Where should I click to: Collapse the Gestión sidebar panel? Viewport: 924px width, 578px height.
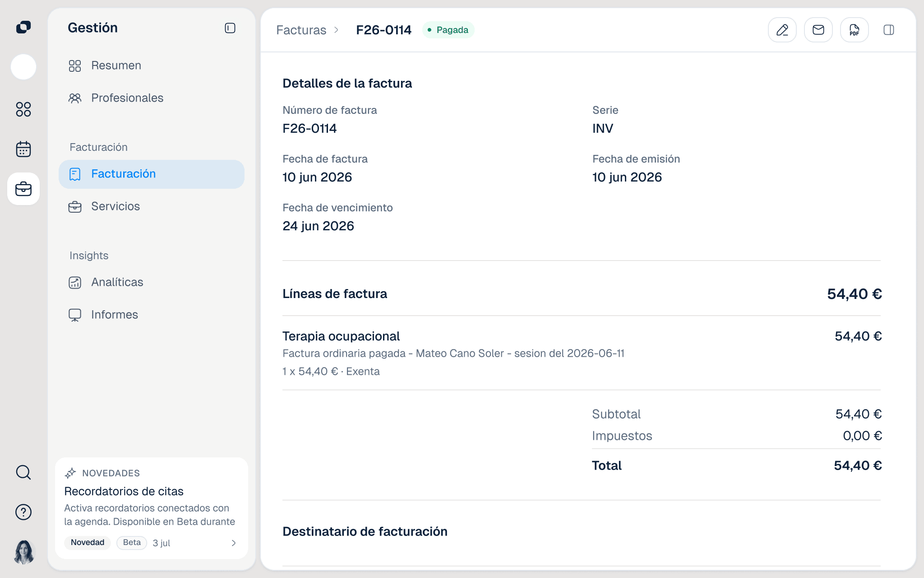(230, 28)
